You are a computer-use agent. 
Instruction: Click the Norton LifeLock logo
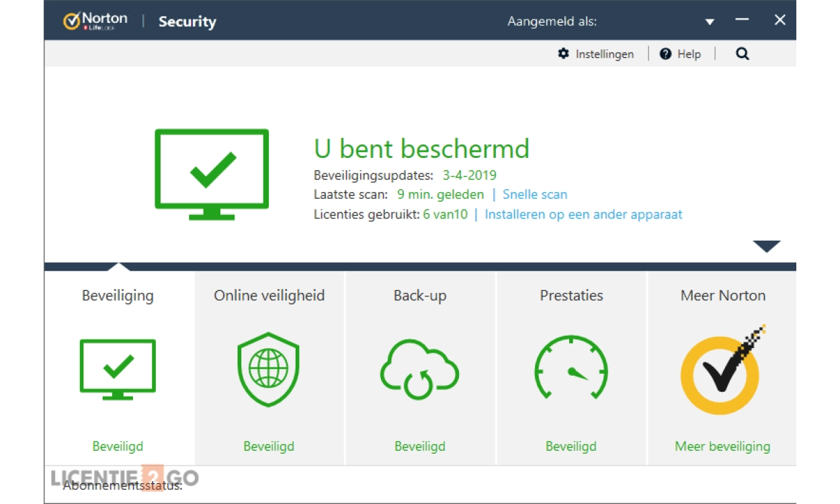coord(95,21)
